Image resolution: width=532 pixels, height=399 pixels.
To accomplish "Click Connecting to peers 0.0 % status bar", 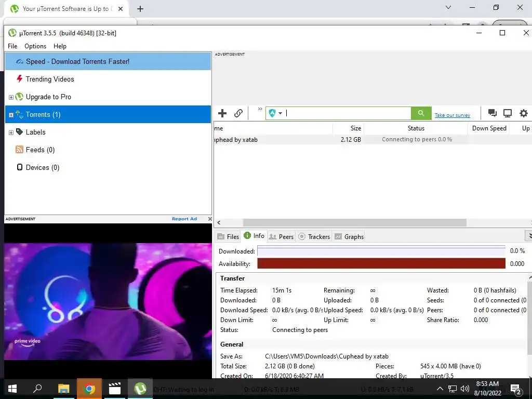I will (x=417, y=139).
